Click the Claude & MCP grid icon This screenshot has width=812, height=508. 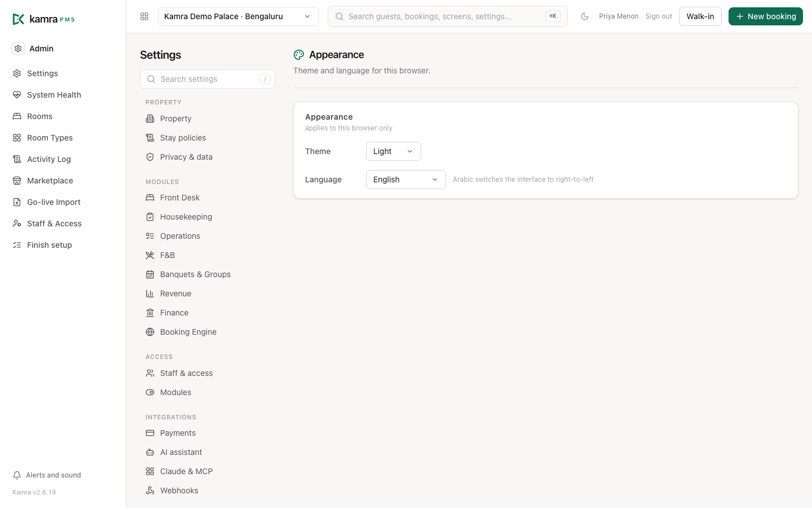click(150, 471)
